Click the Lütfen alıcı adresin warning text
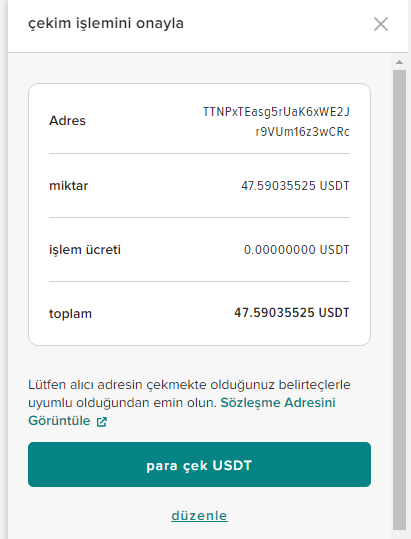This screenshot has height=539, width=411. click(189, 393)
